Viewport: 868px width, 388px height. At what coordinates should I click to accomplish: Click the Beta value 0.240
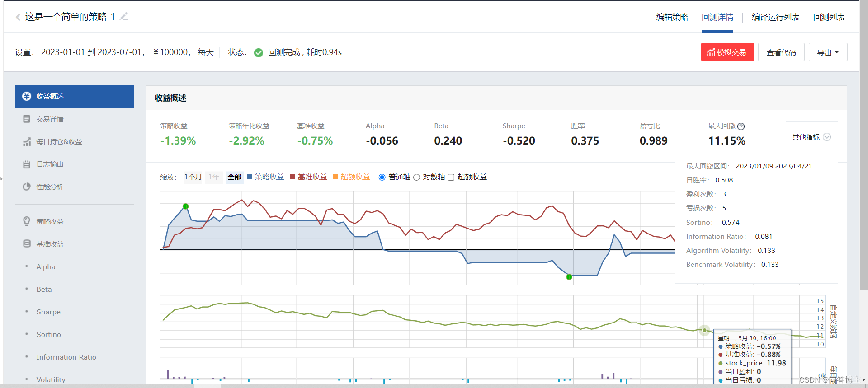coord(448,141)
